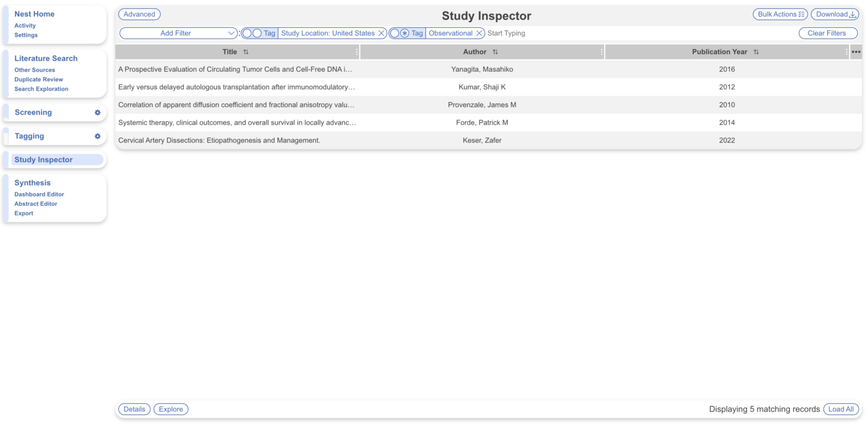
Task: Open column options via the ellipsis icon
Action: tap(855, 51)
